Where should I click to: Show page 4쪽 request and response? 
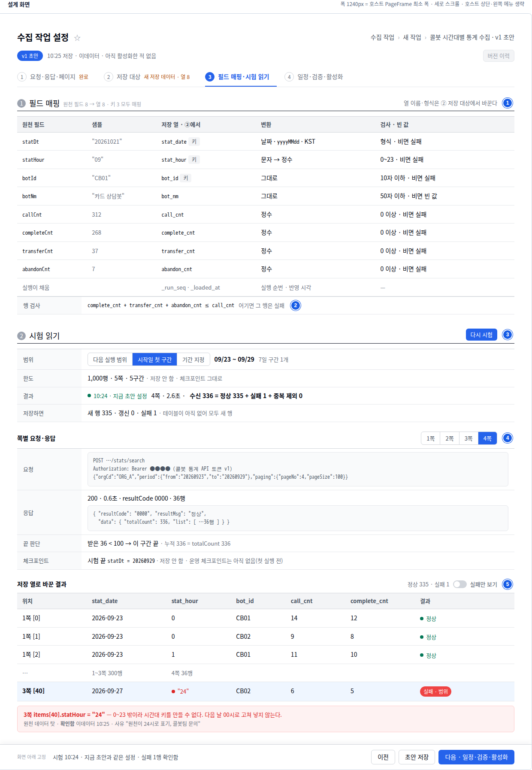point(487,438)
